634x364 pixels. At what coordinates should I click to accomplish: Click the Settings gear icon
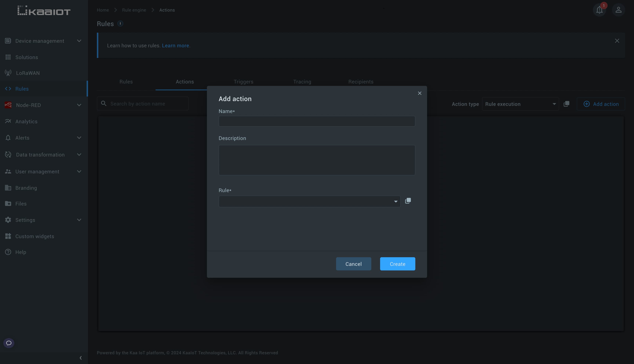click(8, 220)
